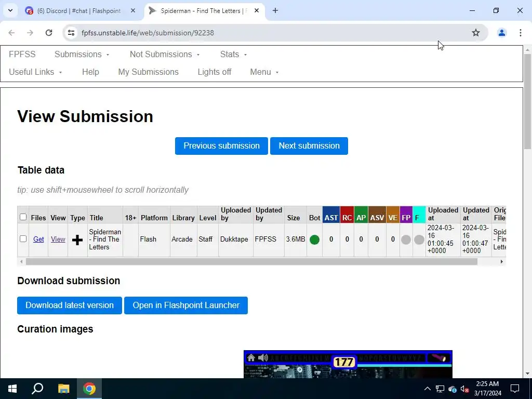Open the Chrome profile icon
This screenshot has width=532, height=399.
click(x=501, y=33)
